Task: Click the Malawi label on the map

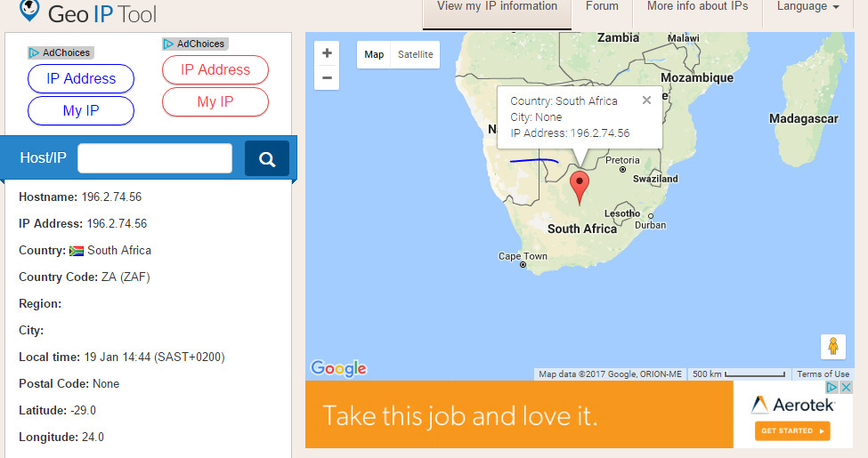Action: pyautogui.click(x=684, y=38)
